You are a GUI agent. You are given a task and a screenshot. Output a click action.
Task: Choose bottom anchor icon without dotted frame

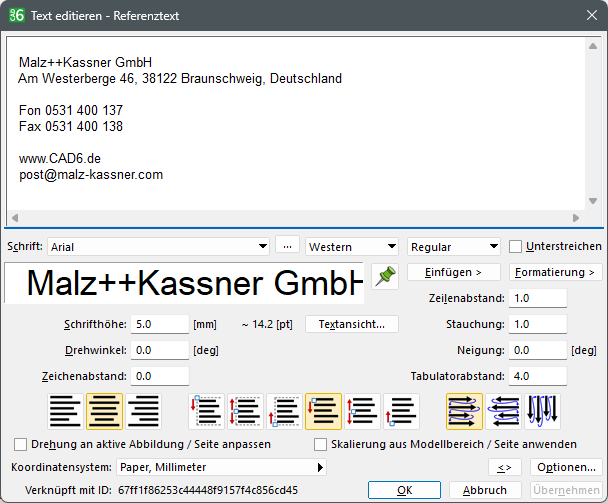pyautogui.click(x=401, y=411)
